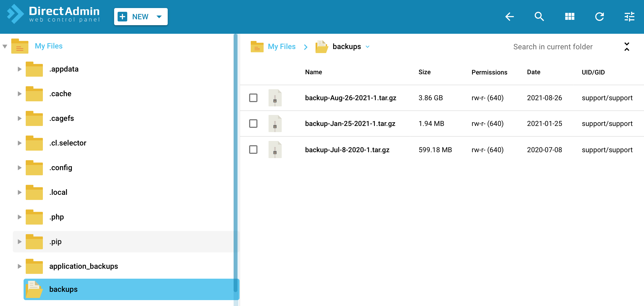Open the NEW button dropdown arrow

(159, 17)
